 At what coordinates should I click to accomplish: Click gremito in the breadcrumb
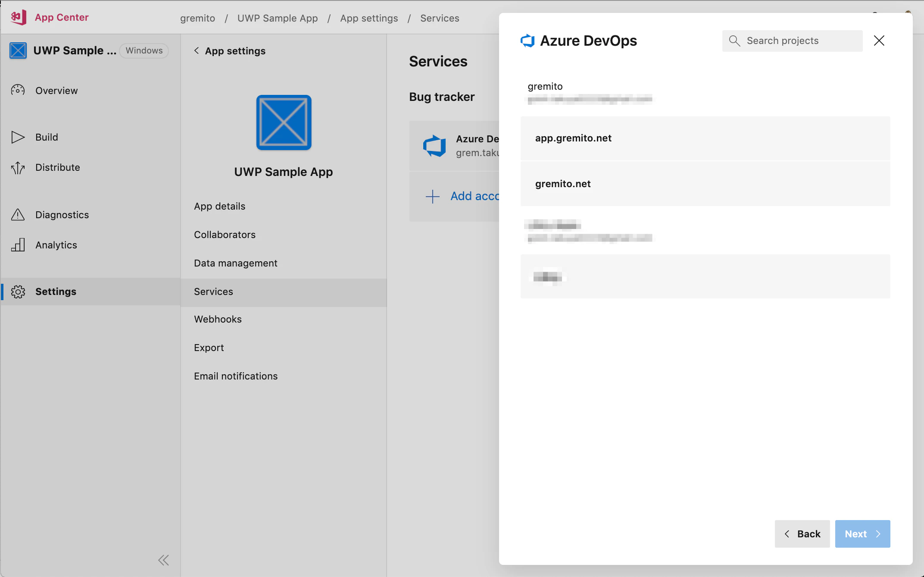(197, 18)
